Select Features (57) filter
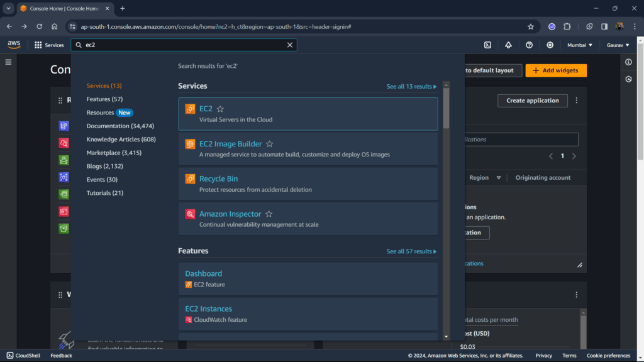The width and height of the screenshot is (644, 362). [x=104, y=99]
